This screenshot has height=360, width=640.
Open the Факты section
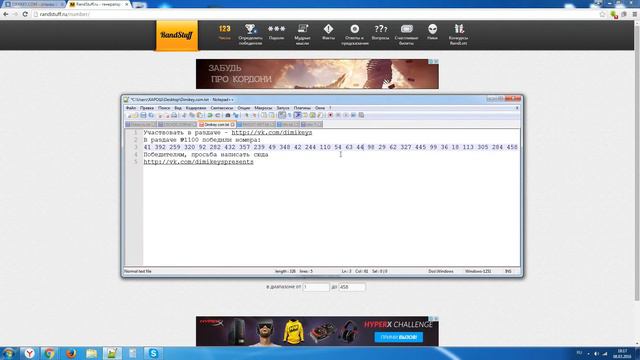point(329,33)
